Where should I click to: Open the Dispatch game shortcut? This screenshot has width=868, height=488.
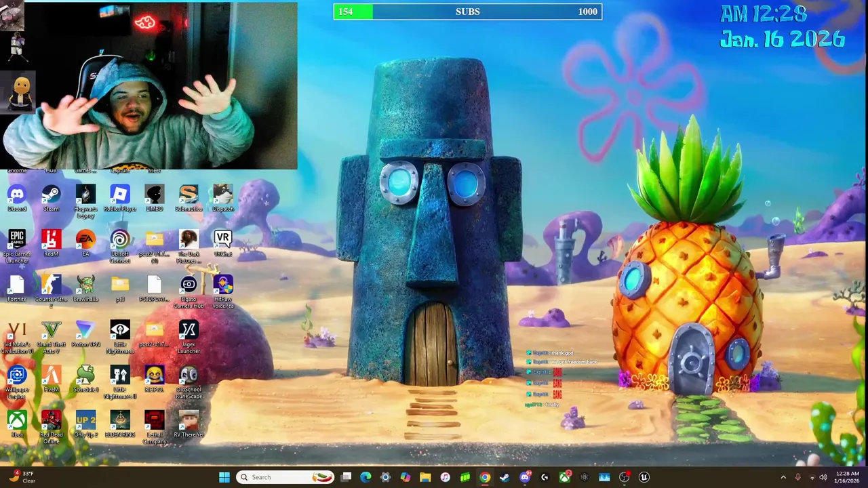[223, 198]
